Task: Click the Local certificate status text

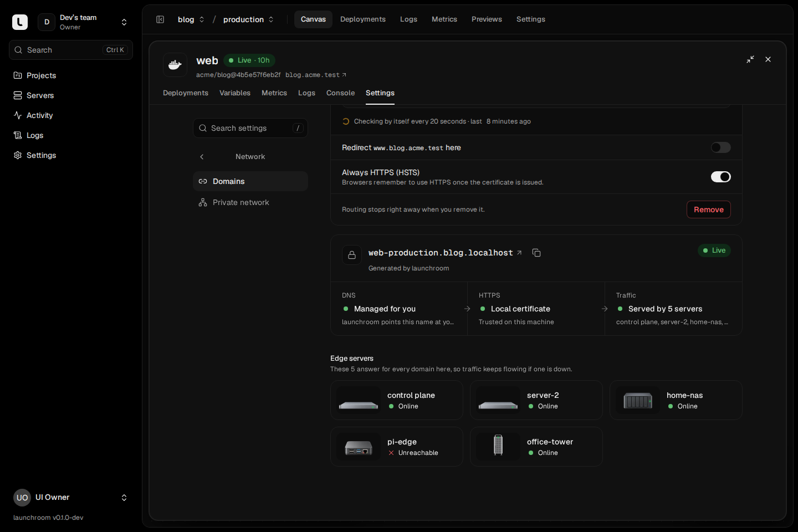Action: point(520,309)
